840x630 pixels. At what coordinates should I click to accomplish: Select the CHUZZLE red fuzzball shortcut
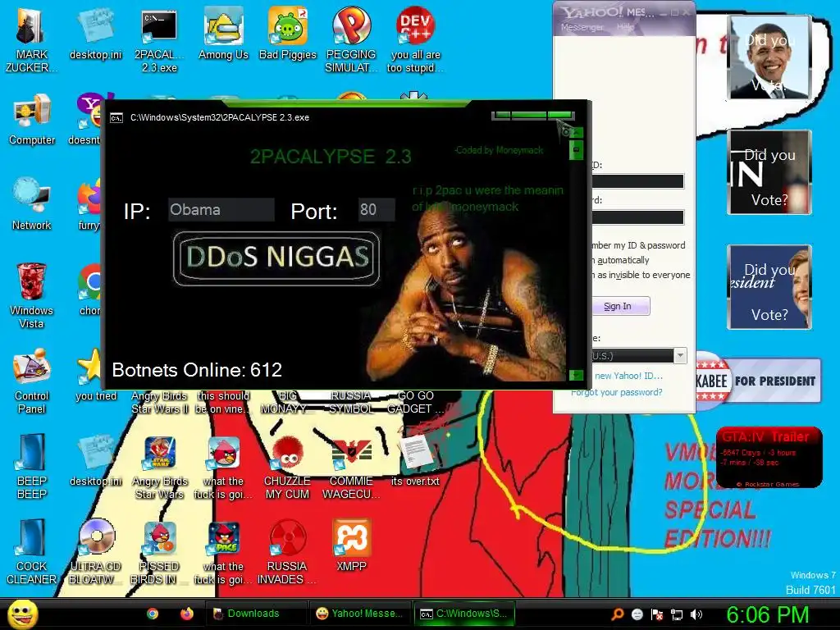[288, 466]
